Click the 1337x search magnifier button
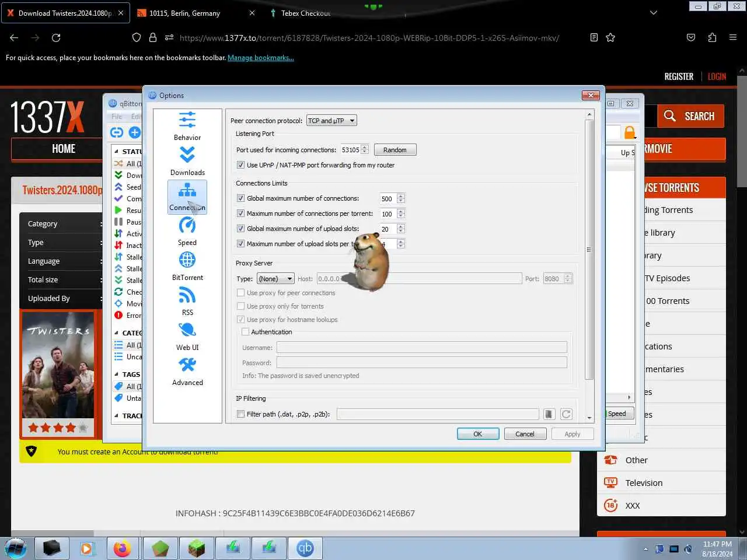 (690, 116)
